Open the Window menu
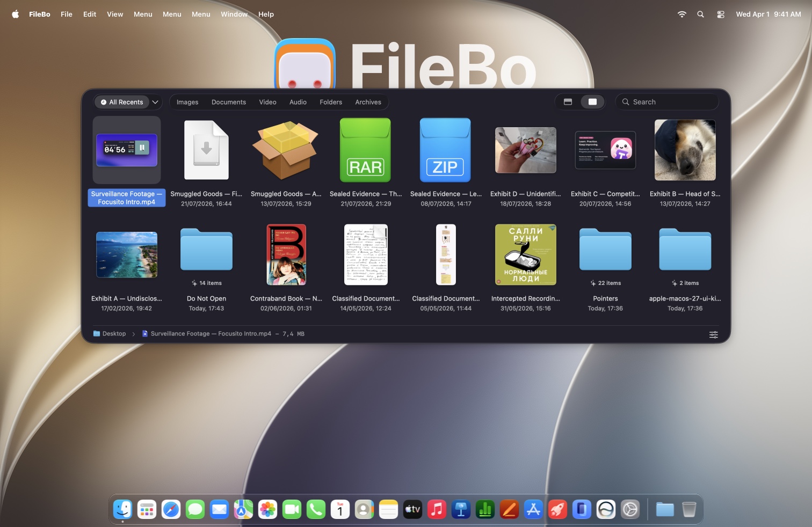The image size is (812, 527). click(234, 14)
